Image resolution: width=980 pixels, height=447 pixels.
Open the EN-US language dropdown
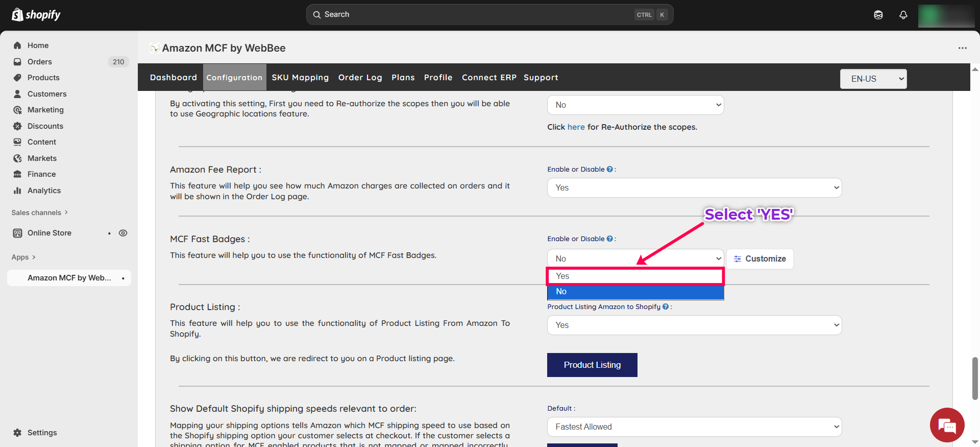(873, 79)
